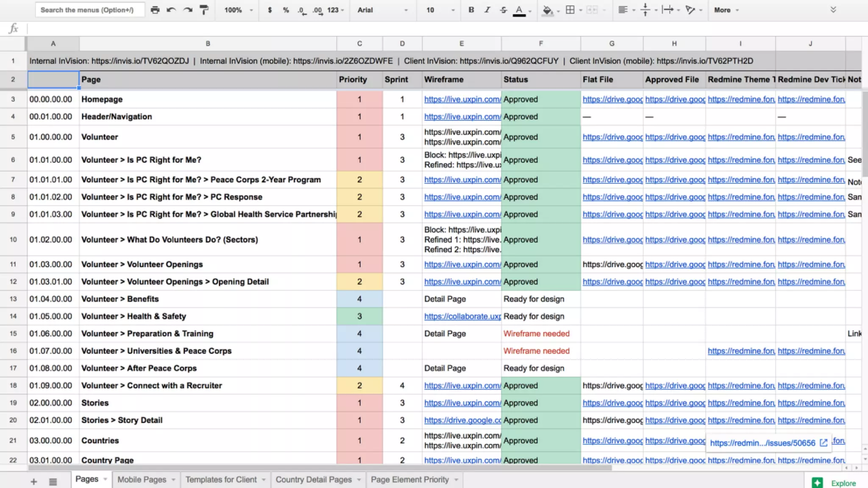868x488 pixels.
Task: Click the horizontal align icon
Action: [x=622, y=10]
